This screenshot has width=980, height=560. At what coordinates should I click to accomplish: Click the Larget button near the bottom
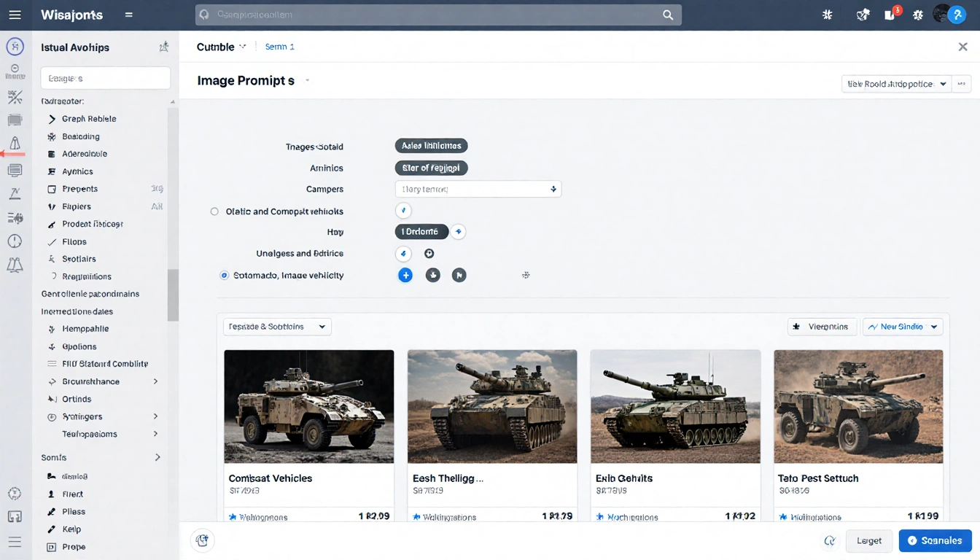pyautogui.click(x=868, y=540)
